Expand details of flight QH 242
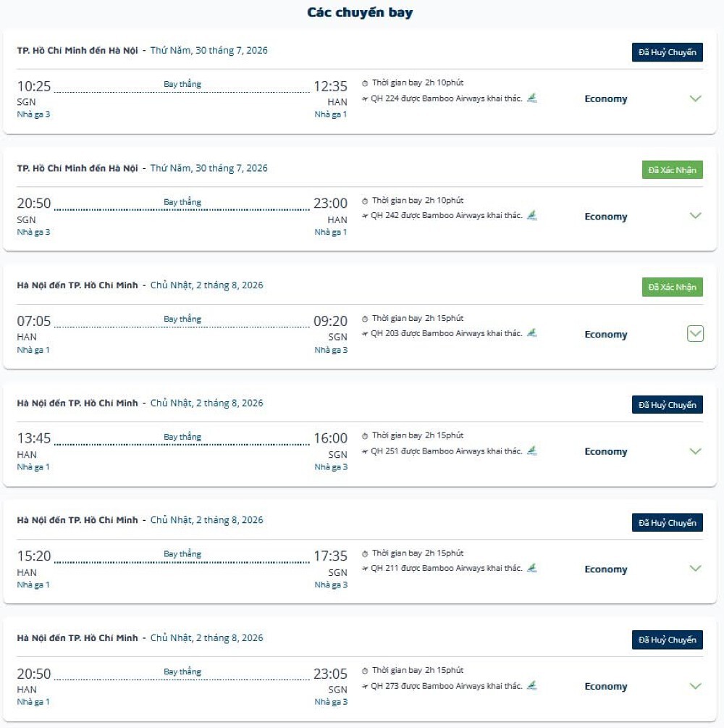Screen dimensions: 724x728 (x=695, y=215)
